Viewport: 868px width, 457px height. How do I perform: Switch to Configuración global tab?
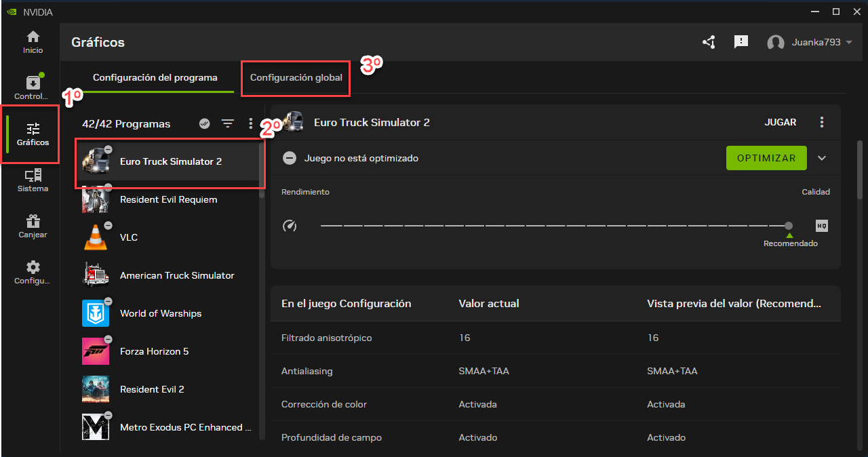296,77
